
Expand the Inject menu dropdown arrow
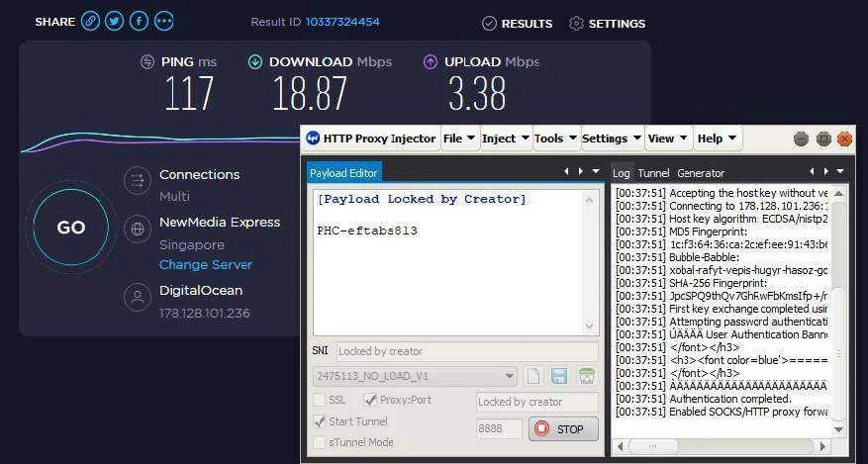point(525,139)
